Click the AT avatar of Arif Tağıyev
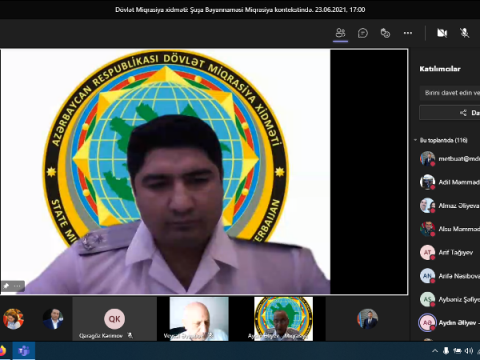This screenshot has width=480, height=360. pos(427,252)
